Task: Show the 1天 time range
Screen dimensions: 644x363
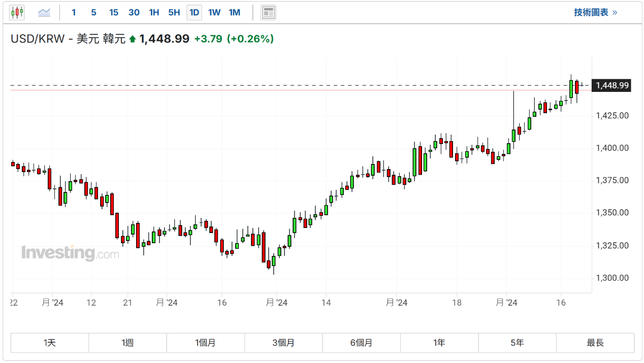Action: [50, 343]
